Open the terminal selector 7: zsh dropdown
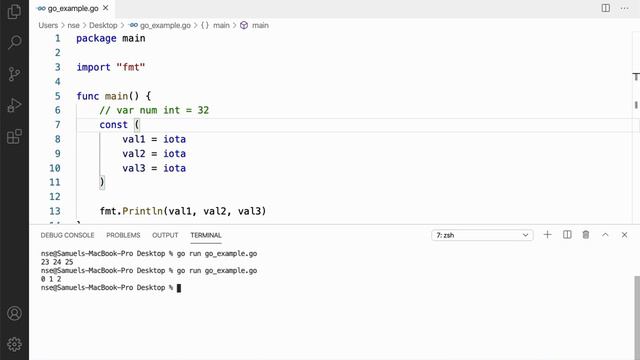The height and width of the screenshot is (360, 640). pos(482,235)
